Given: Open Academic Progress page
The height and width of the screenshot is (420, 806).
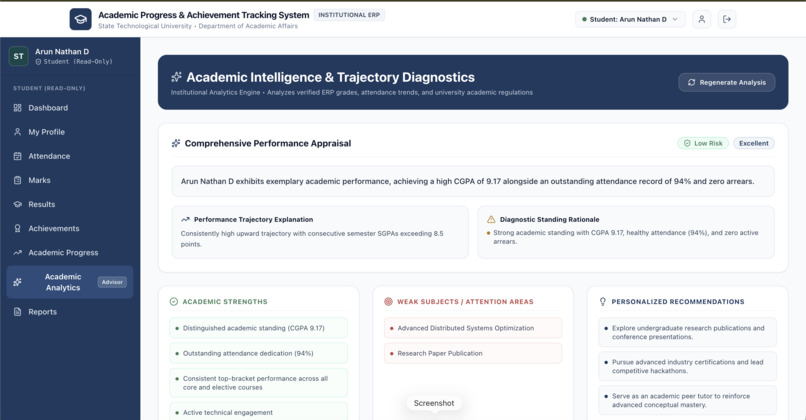Looking at the screenshot, I should pyautogui.click(x=70, y=253).
